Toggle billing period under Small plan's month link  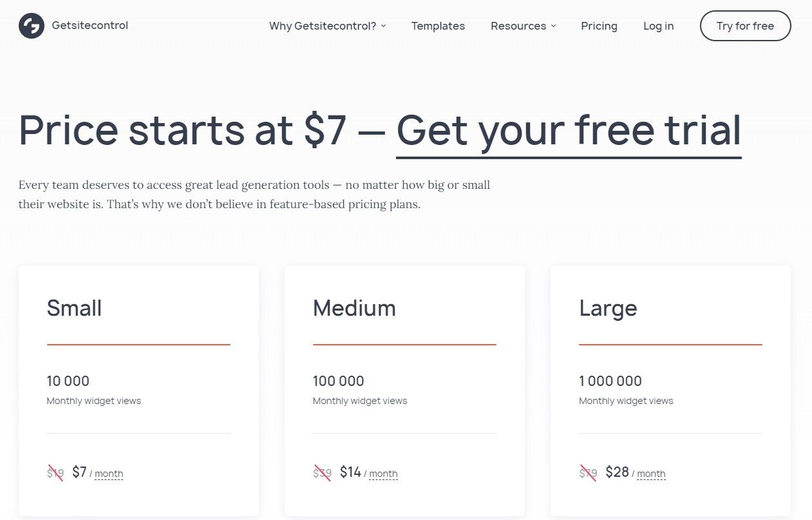click(109, 474)
